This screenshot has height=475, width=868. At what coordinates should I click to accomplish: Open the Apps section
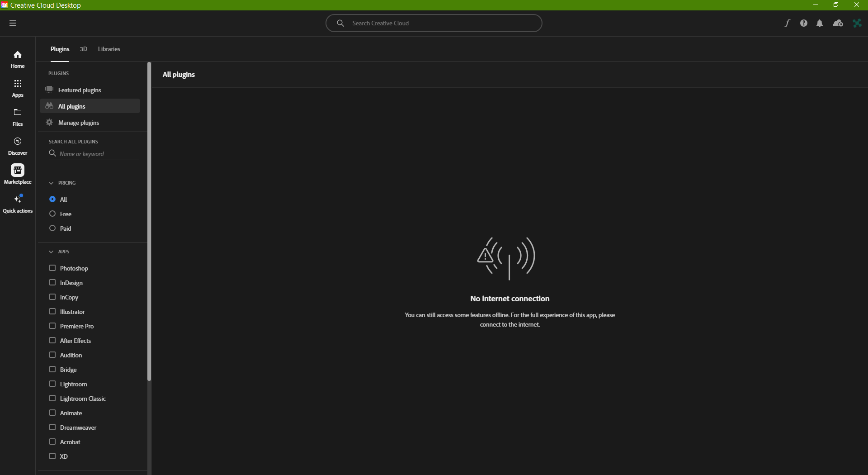18,89
